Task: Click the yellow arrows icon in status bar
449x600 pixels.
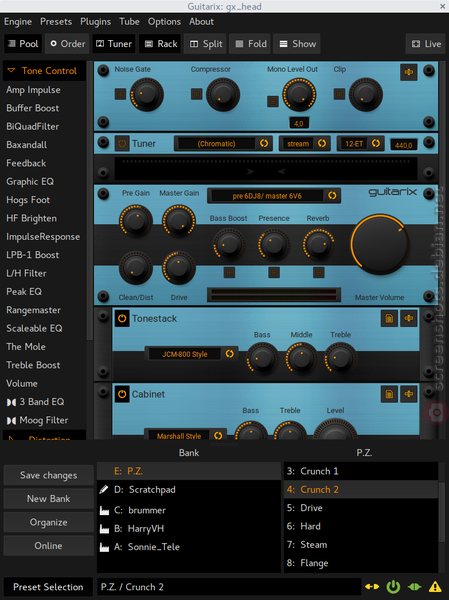Action: coord(372,587)
